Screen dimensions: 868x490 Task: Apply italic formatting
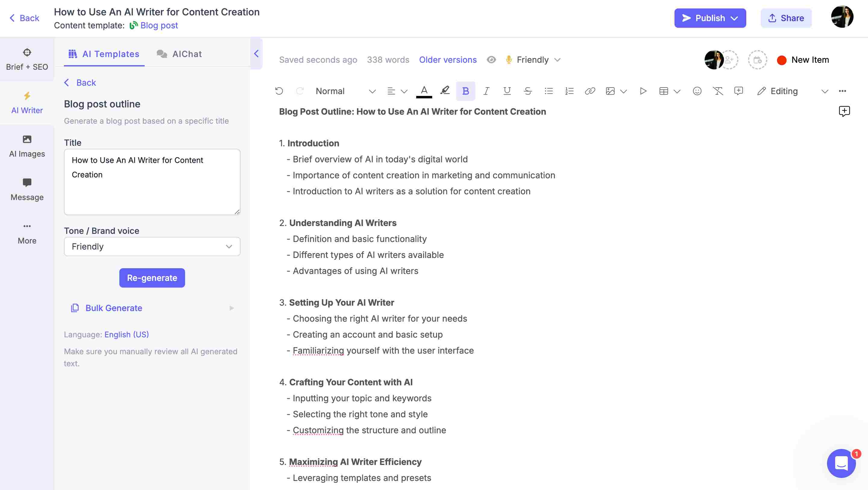tap(486, 91)
